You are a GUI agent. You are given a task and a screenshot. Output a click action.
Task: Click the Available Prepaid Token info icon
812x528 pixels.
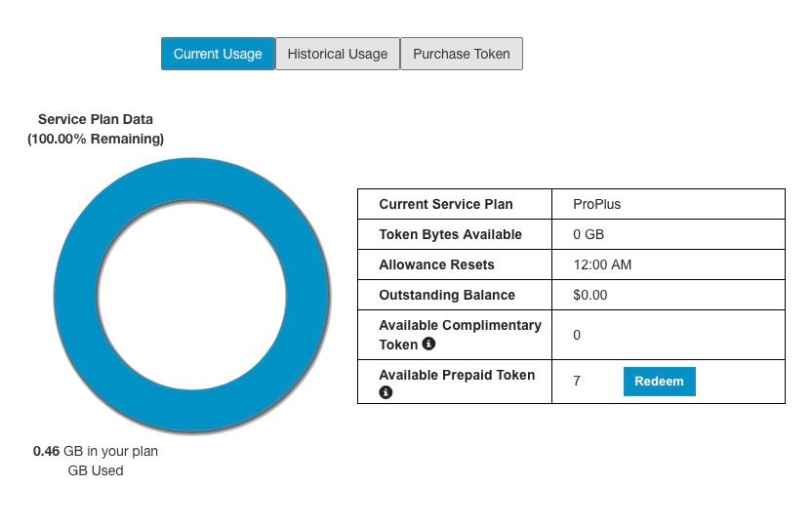coord(386,392)
